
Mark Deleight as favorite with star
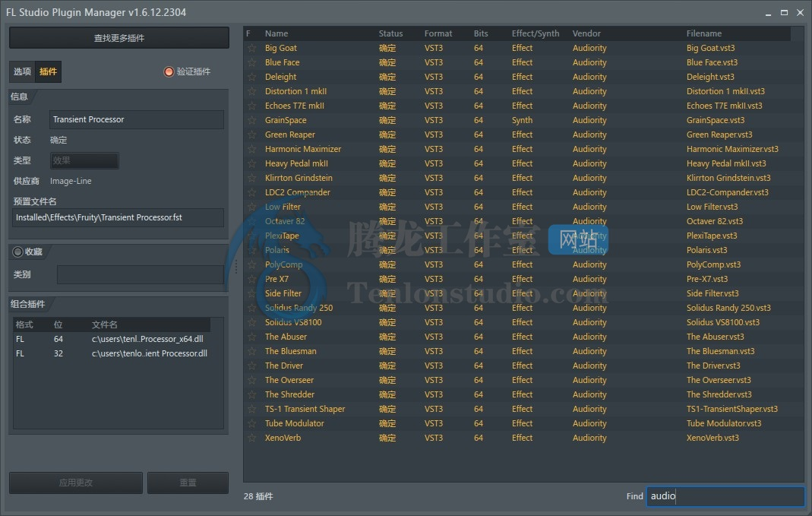point(251,78)
